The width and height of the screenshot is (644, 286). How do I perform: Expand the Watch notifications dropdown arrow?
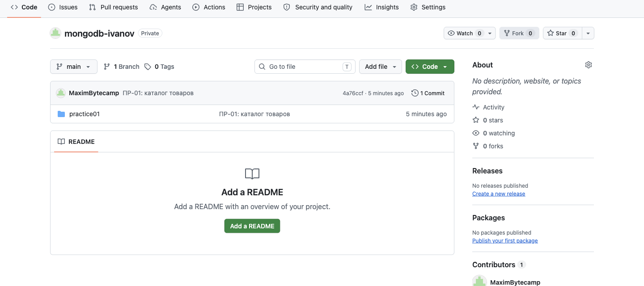[x=490, y=33]
